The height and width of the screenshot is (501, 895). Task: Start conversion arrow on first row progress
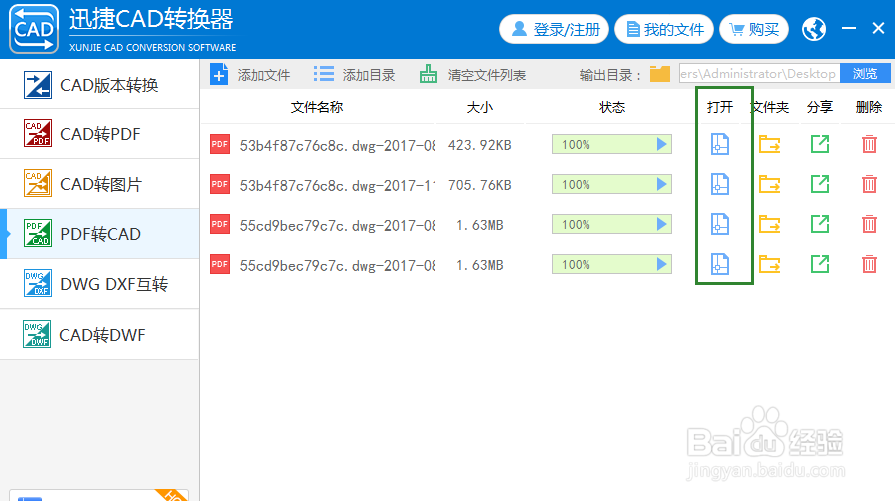click(662, 144)
